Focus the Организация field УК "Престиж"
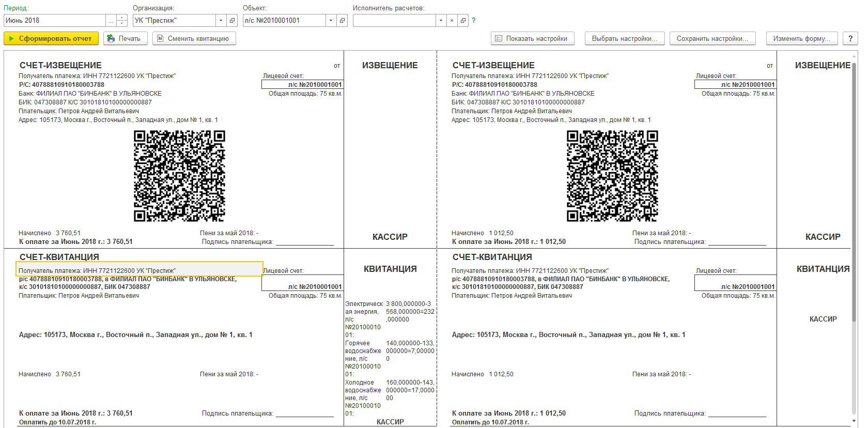This screenshot has height=428, width=868. click(x=174, y=21)
